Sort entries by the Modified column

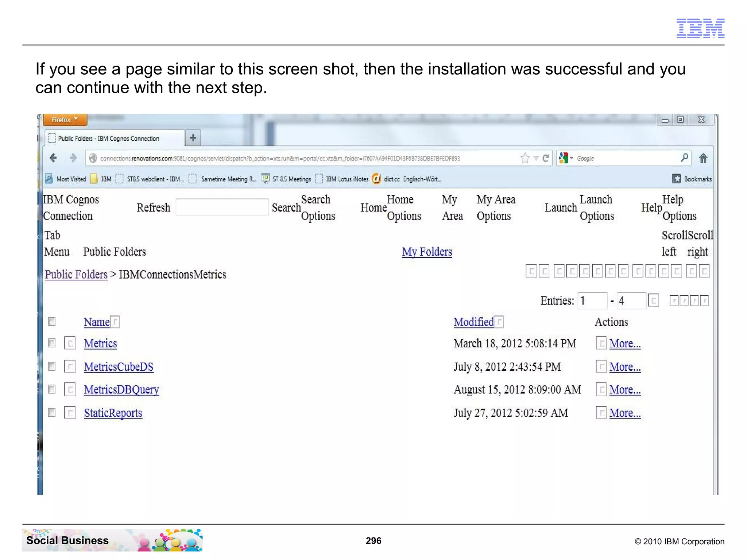tap(474, 322)
